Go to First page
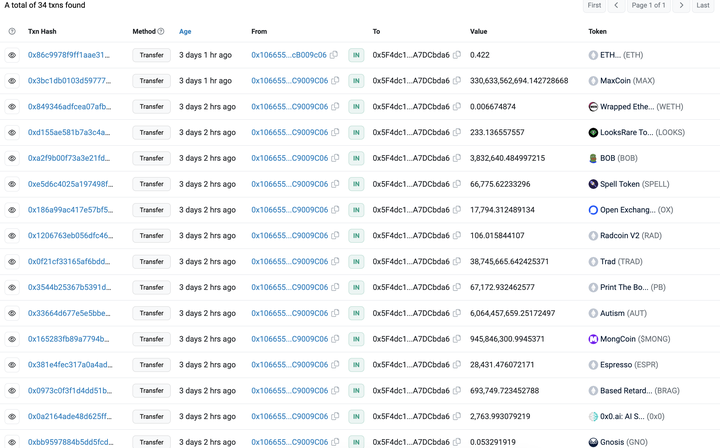This screenshot has width=720, height=448. [x=594, y=6]
